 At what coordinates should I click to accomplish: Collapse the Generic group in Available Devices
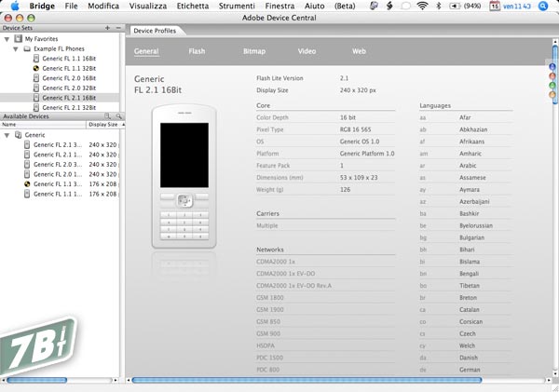tap(7, 135)
